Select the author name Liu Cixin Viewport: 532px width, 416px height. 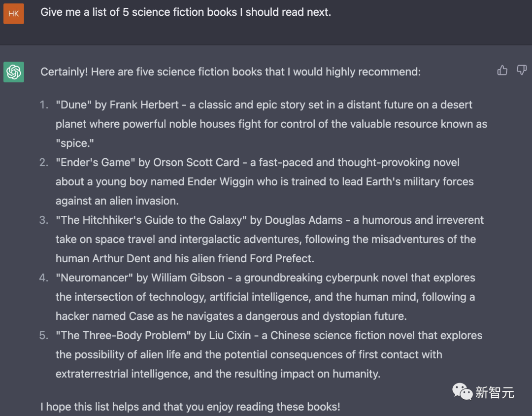(x=230, y=336)
